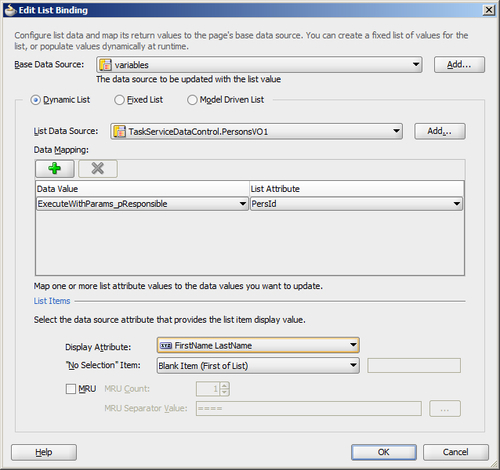Viewport: 500px width, 470px height.
Task: Select the Dynamic List radio button
Action: (x=35, y=100)
